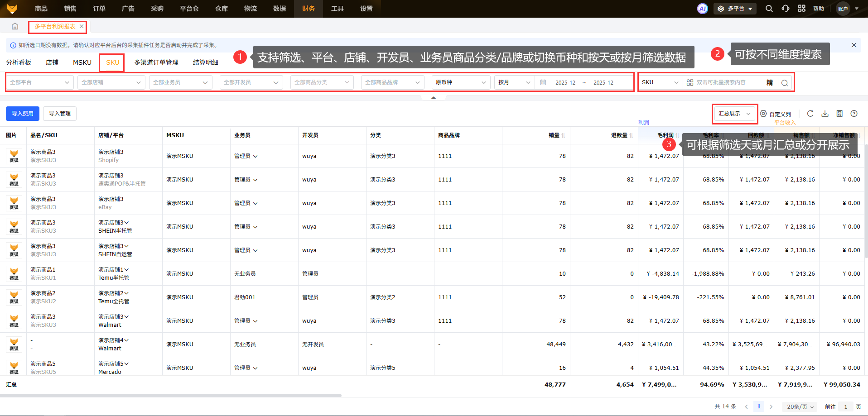Viewport: 868px width, 416px height.
Task: Open customer service headset icon
Action: (785, 9)
